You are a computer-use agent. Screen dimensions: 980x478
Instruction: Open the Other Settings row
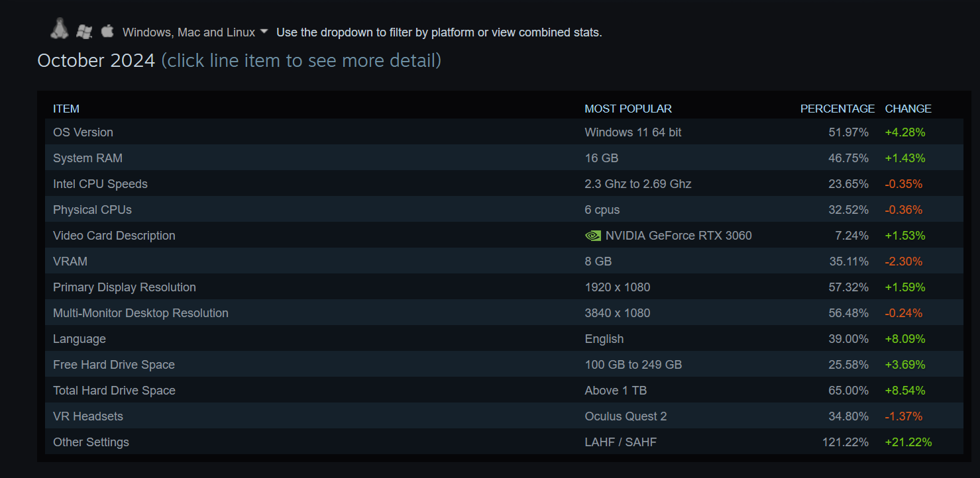(x=504, y=442)
